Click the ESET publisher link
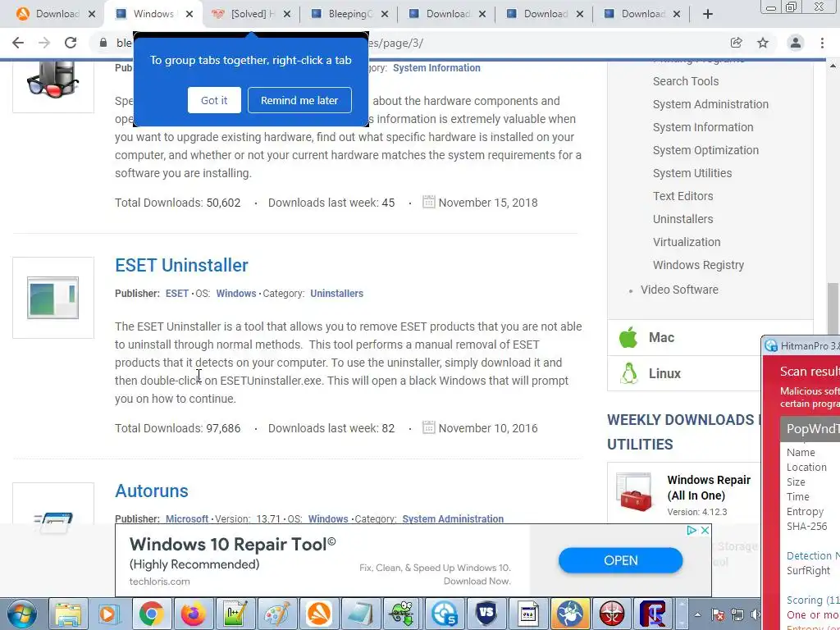This screenshot has width=840, height=630. [x=177, y=294]
